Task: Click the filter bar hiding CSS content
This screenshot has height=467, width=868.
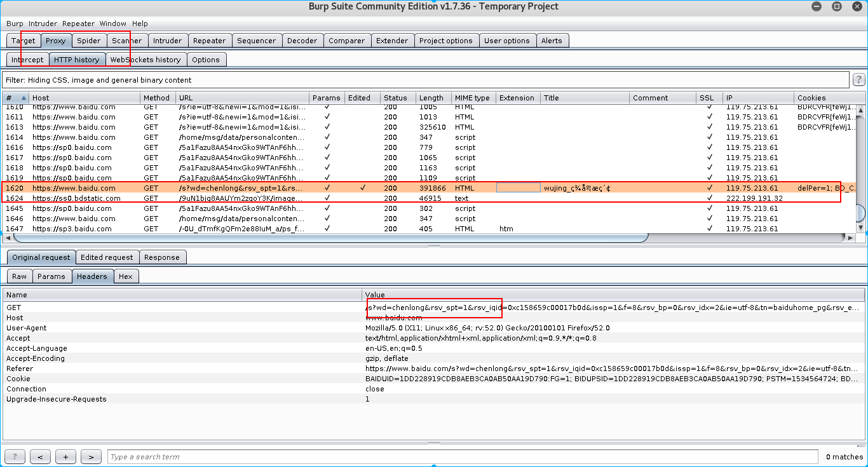Action: click(x=426, y=80)
